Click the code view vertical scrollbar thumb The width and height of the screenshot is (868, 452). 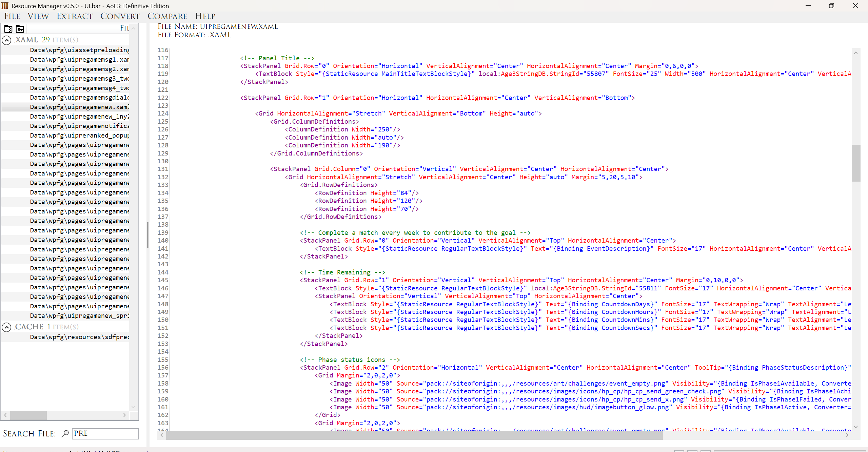(x=856, y=163)
